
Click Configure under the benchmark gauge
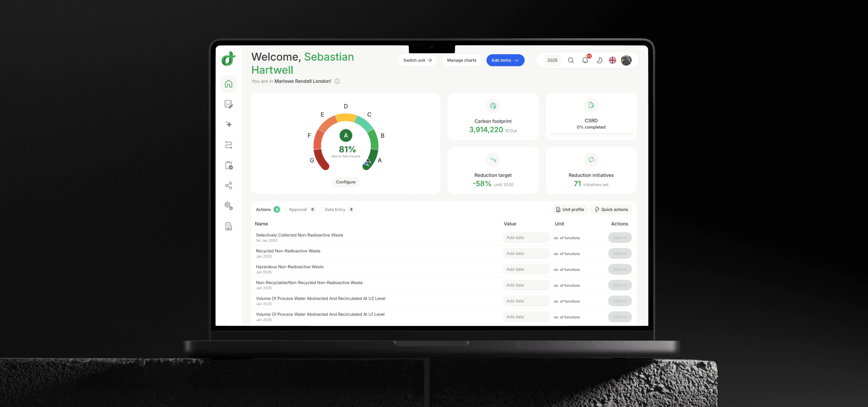pyautogui.click(x=346, y=182)
